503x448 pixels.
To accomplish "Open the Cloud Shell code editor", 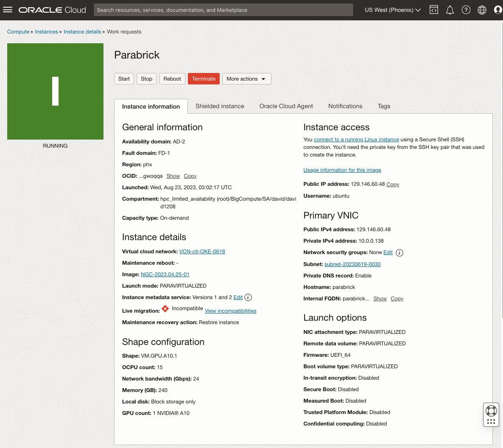I will pos(433,9).
